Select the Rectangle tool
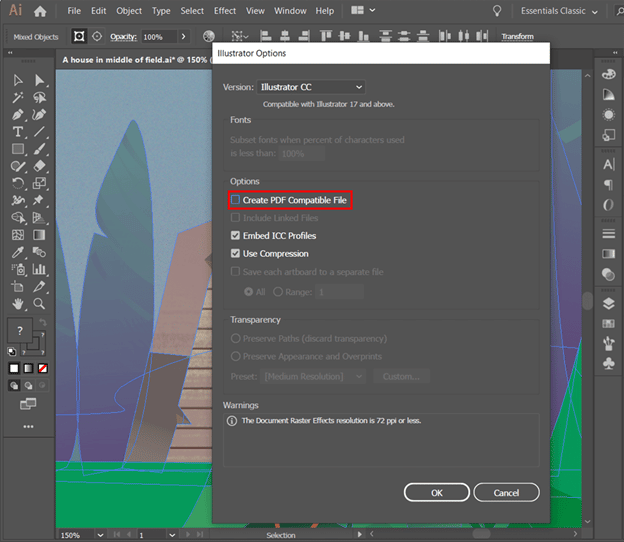 click(x=18, y=149)
